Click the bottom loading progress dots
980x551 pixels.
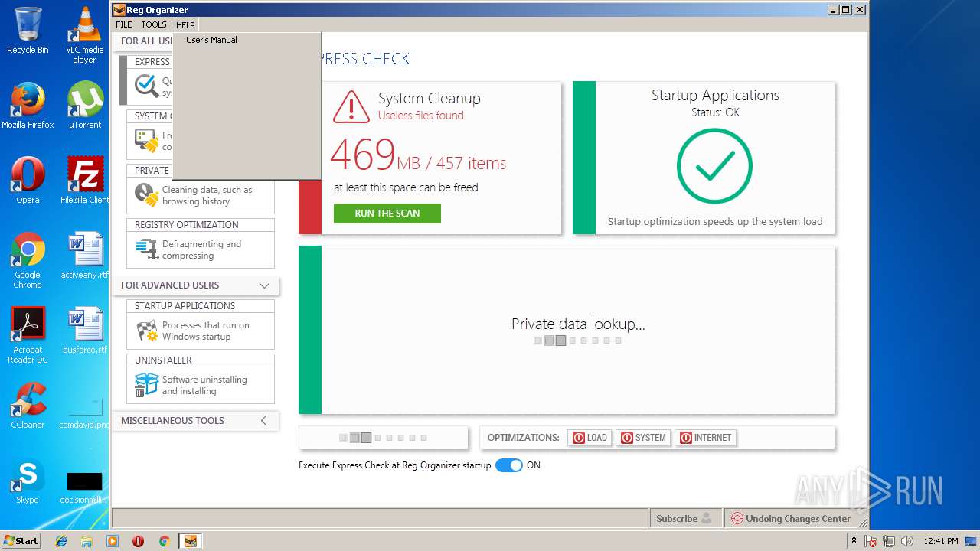[x=383, y=438]
